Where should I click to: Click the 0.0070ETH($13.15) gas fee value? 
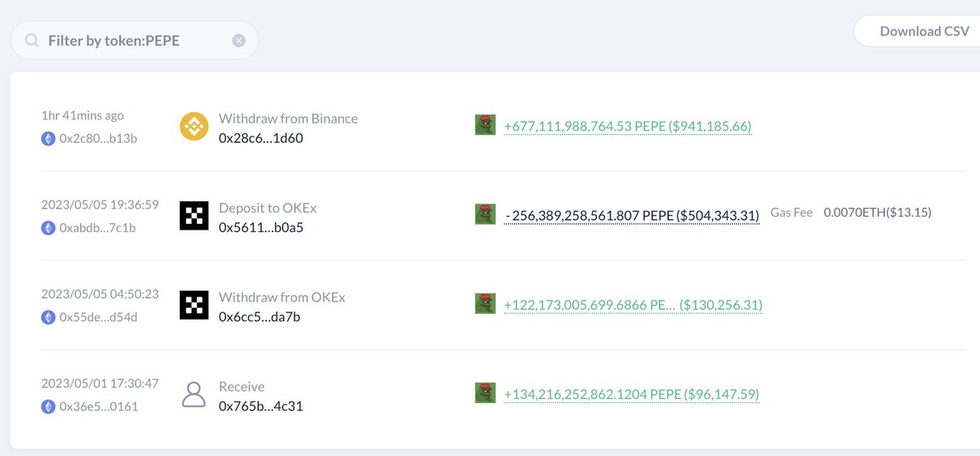tap(877, 212)
